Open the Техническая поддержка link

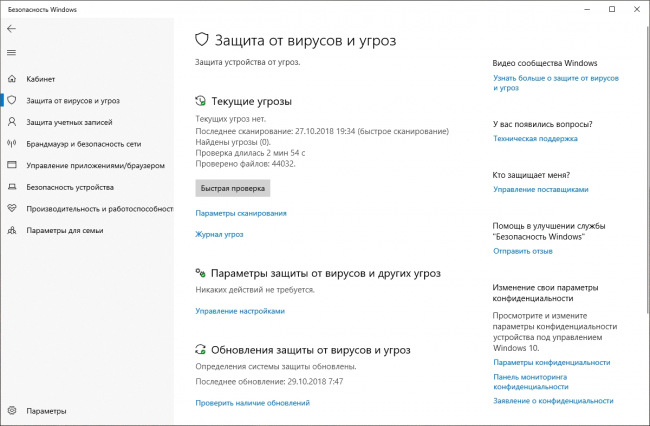(535, 138)
